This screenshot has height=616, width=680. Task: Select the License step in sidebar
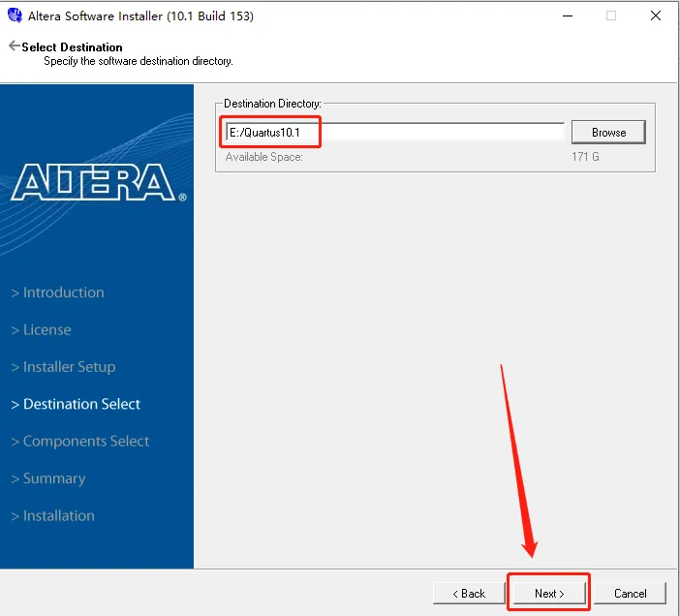pyautogui.click(x=42, y=330)
